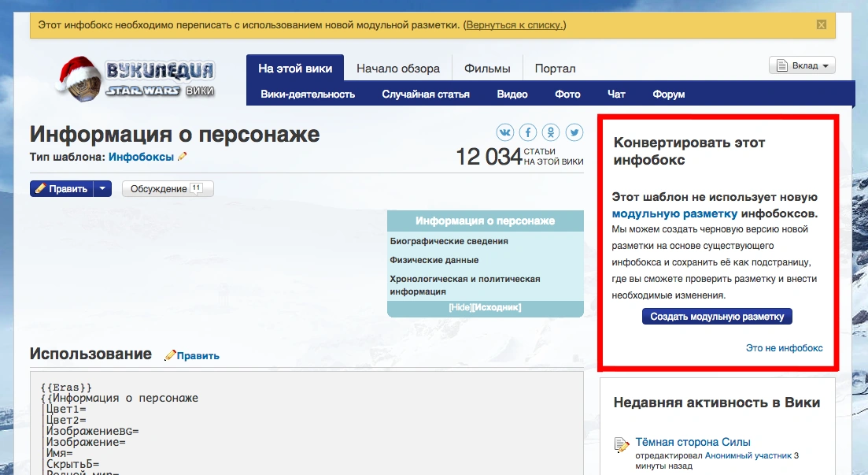Click 'Создать модульную разметку' button
Image resolution: width=868 pixels, height=475 pixels.
[717, 317]
